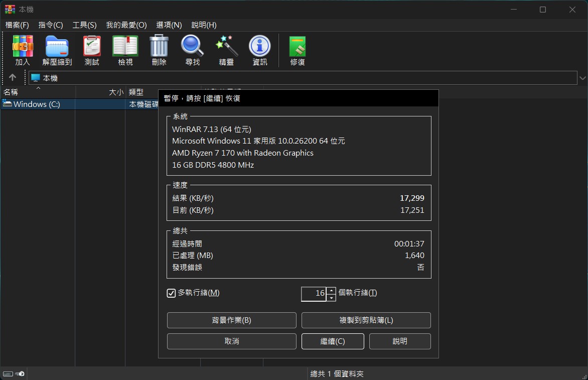This screenshot has width=588, height=380.
Task: Sort by the 名稱 column header
Action: point(38,92)
